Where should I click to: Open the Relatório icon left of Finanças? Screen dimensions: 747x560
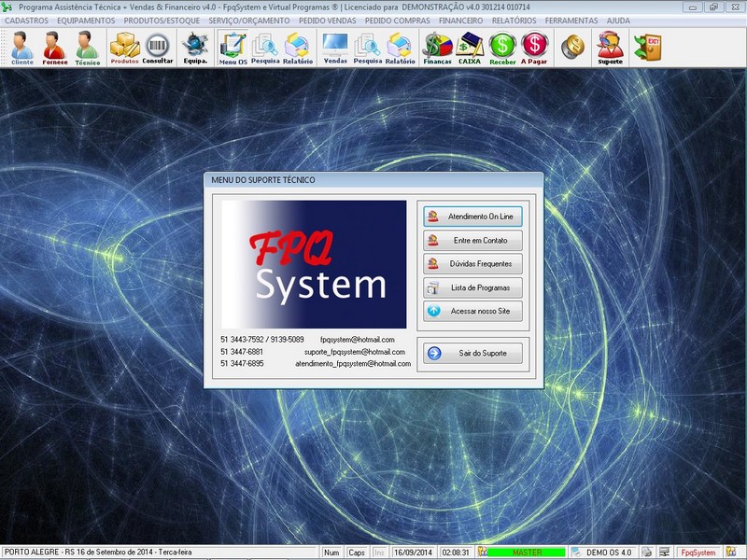400,48
